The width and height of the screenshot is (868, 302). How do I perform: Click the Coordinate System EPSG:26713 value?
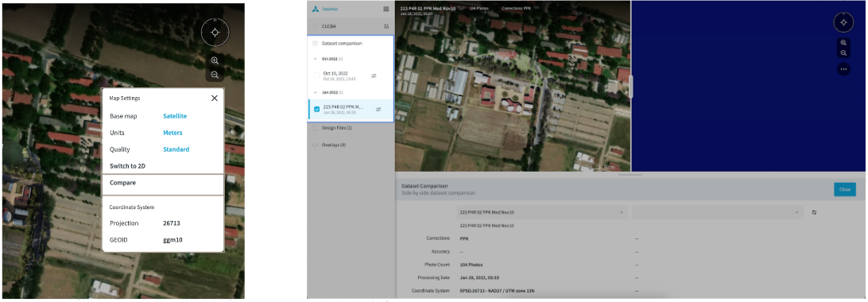[x=497, y=291]
